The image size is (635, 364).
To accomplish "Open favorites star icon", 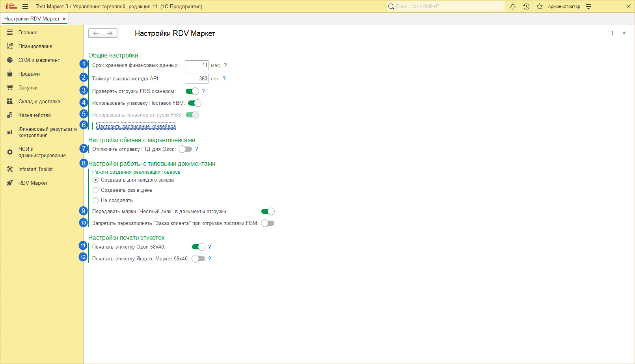I will [540, 6].
